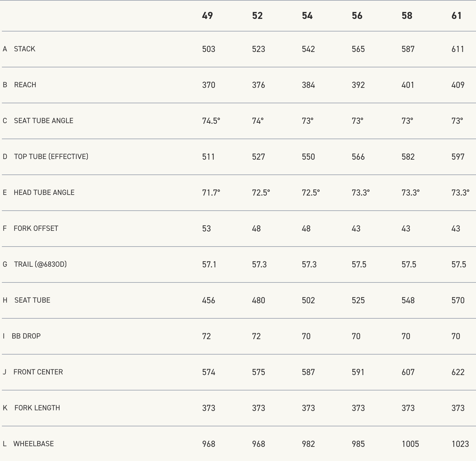Click the size 49 column header

[x=207, y=16]
